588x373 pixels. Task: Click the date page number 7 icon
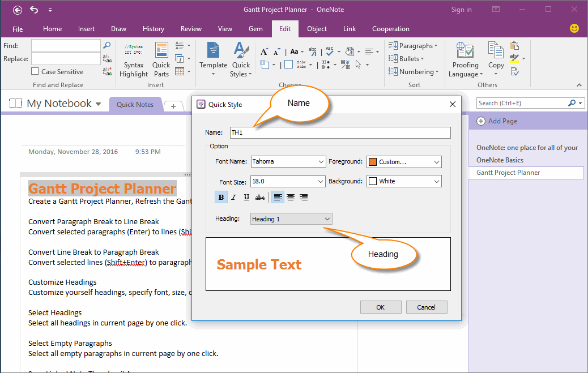pyautogui.click(x=180, y=58)
